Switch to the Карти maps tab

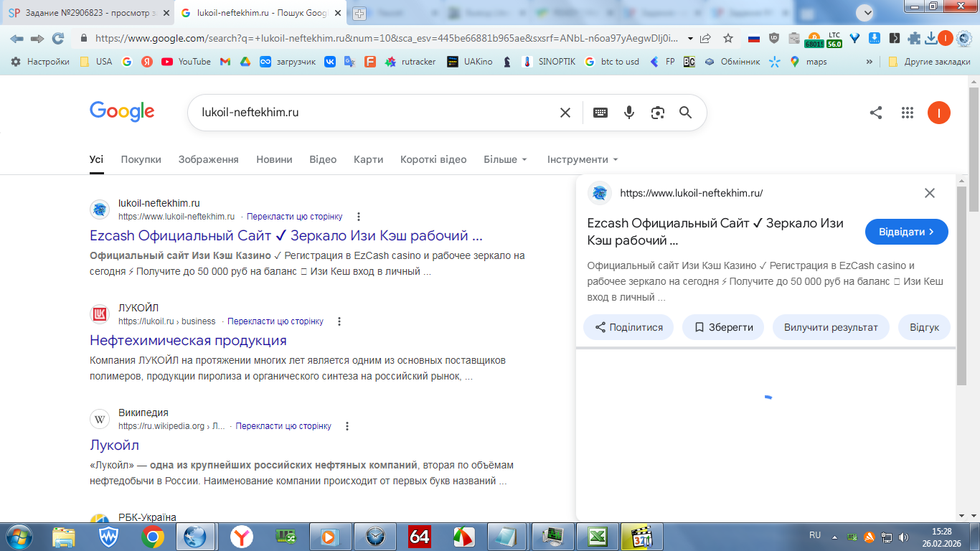tap(368, 159)
